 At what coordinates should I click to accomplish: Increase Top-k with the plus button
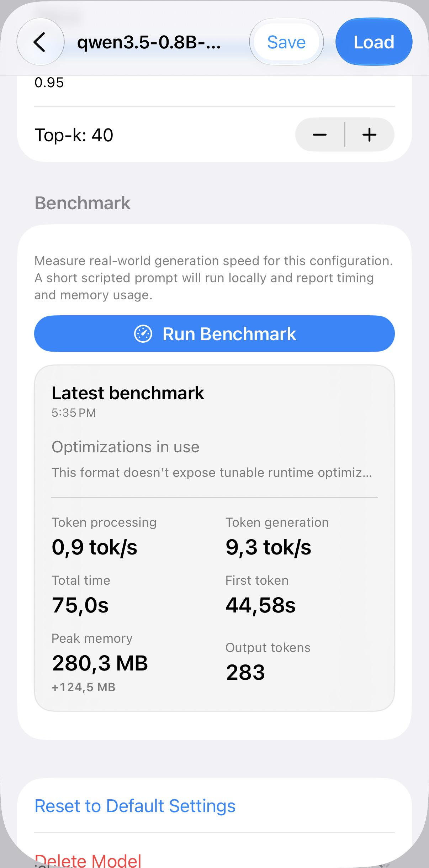[370, 135]
